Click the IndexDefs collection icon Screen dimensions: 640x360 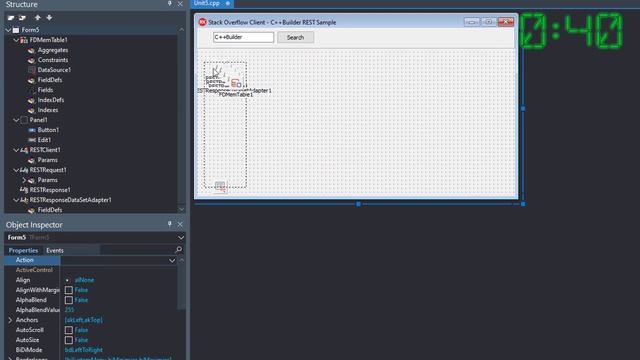[31, 100]
